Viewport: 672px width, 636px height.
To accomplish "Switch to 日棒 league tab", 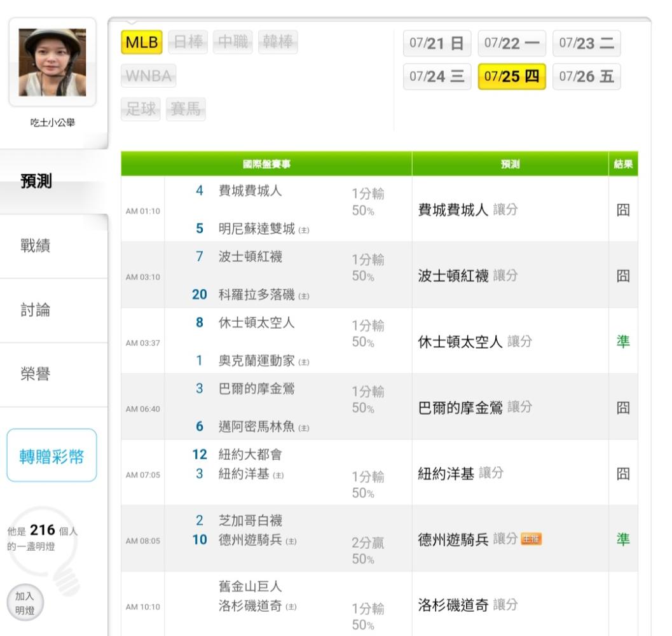I will pos(188,42).
